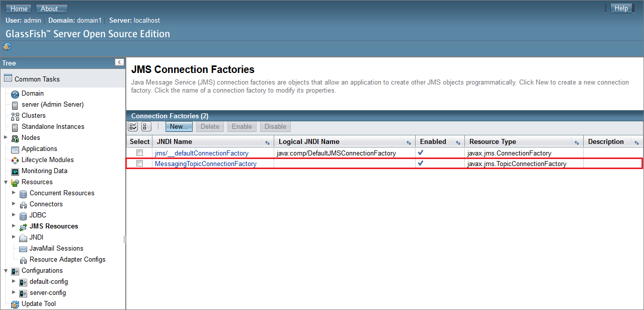Screen dimensions: 644x310
Task: Click the Concurrent Resources icon
Action: [23, 193]
